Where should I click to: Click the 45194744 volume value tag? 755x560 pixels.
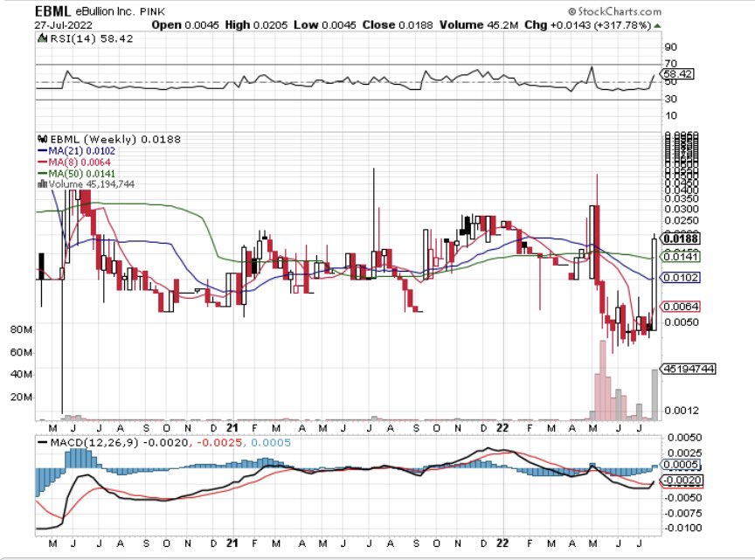pos(689,369)
